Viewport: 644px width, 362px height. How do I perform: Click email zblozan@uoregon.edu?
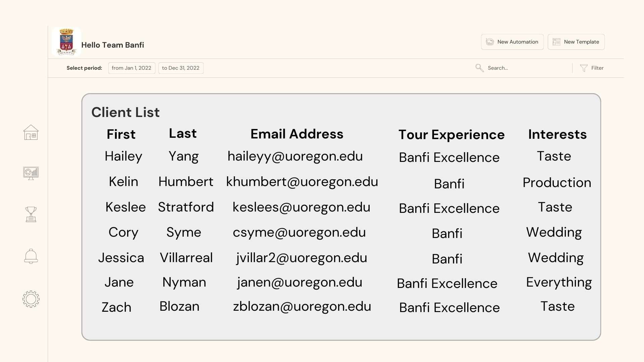302,306
